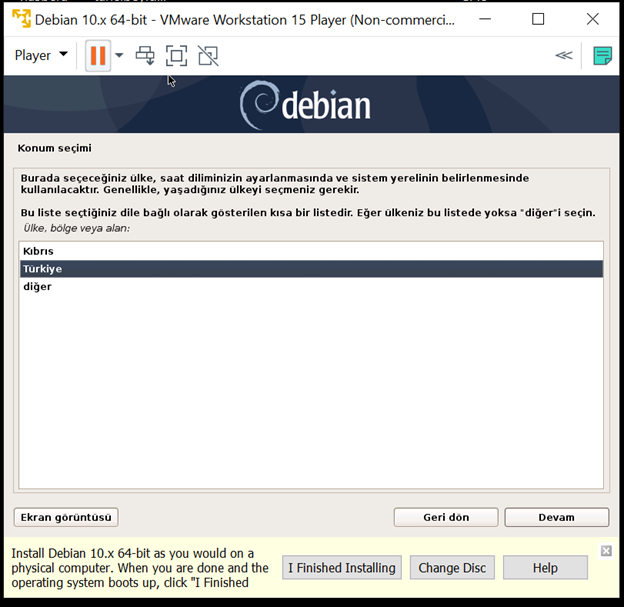Close the VMware Player window
Screen dimensions: 624x607
pyautogui.click(x=593, y=19)
